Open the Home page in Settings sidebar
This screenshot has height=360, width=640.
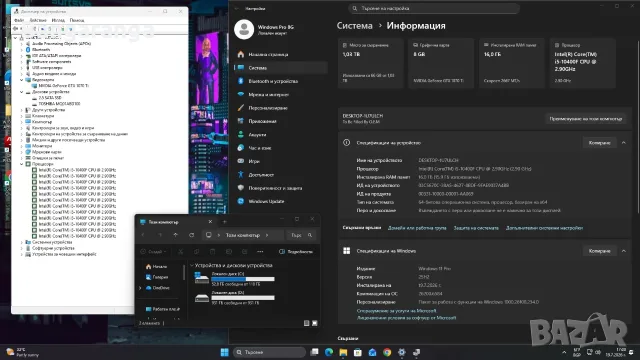click(x=268, y=54)
